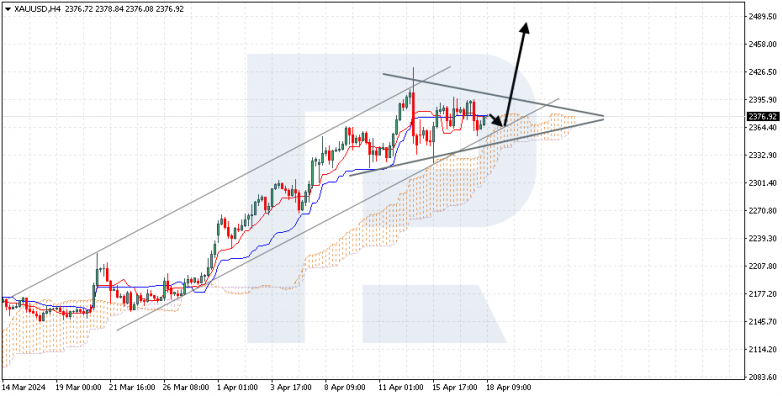This screenshot has width=782, height=396.
Task: Click the current price tag 2376.92 on axis
Action: (763, 117)
